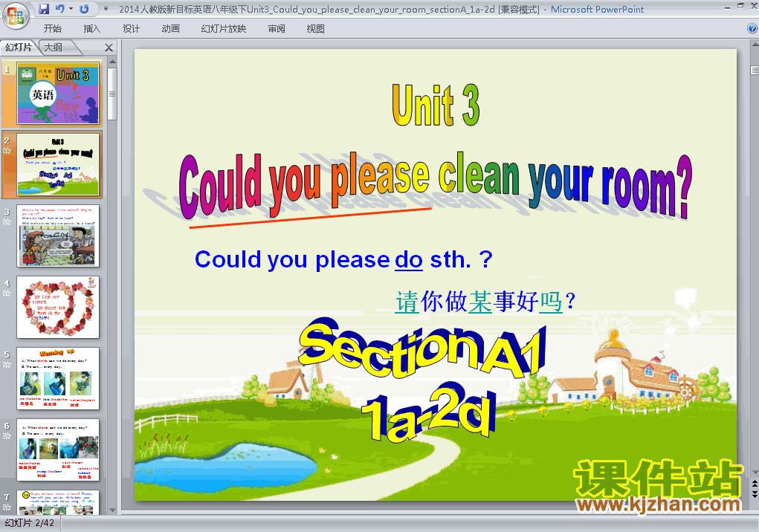
Task: Click thumbnail pane scroll down arrow
Action: click(112, 510)
